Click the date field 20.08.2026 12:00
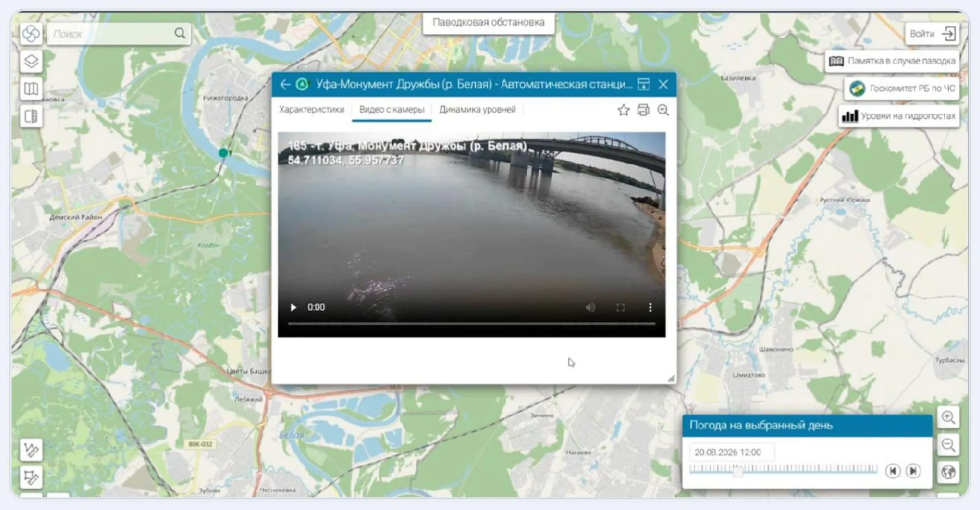The height and width of the screenshot is (510, 980). tap(732, 452)
